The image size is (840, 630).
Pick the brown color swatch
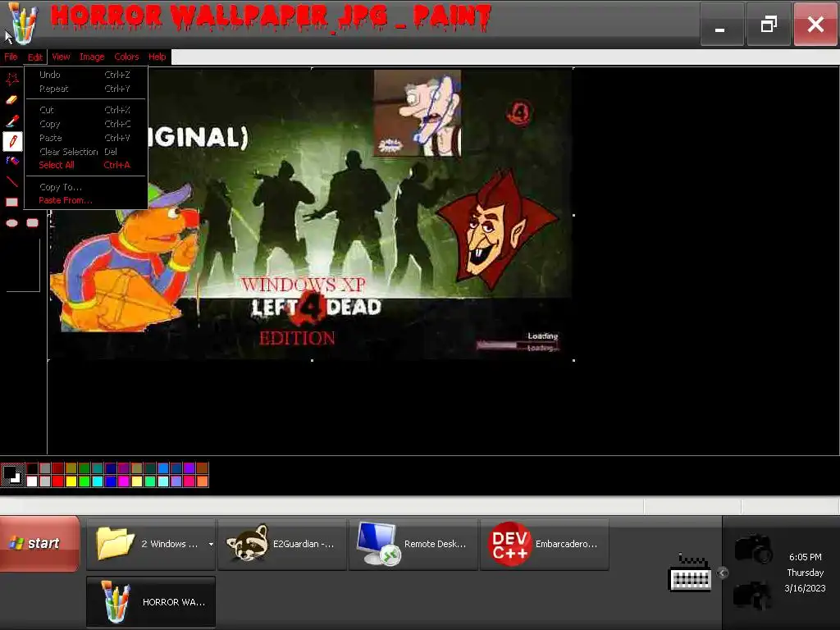(203, 468)
